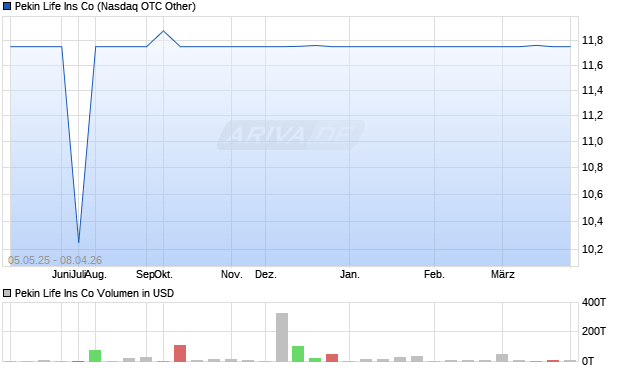Click the 'Juni' month label
The width and height of the screenshot is (620, 371).
(x=62, y=274)
